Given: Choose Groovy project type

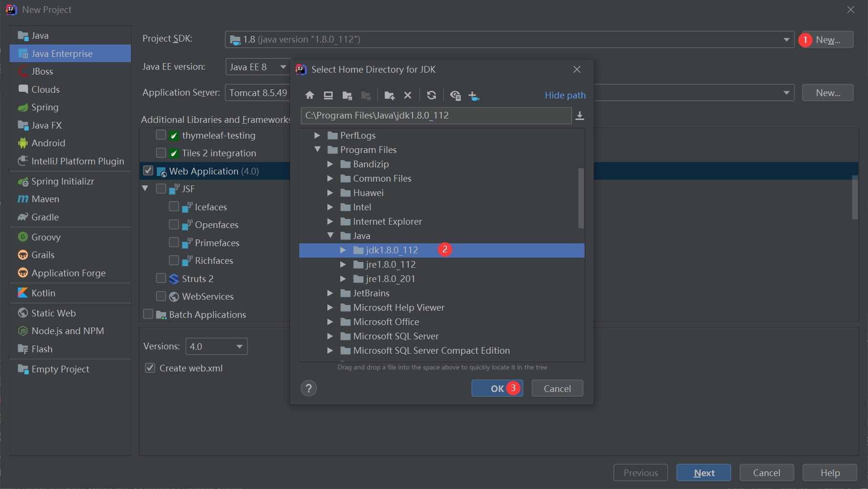Looking at the screenshot, I should (x=46, y=237).
